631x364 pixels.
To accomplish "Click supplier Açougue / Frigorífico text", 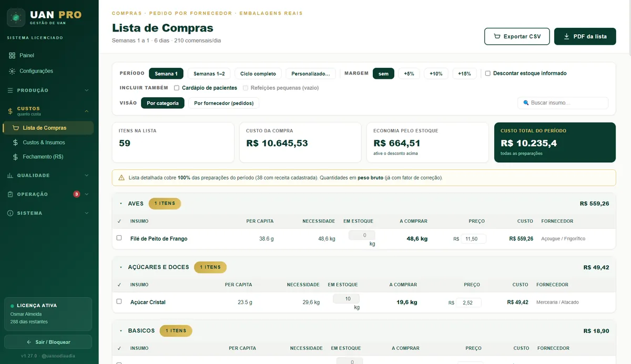I will (x=563, y=238).
